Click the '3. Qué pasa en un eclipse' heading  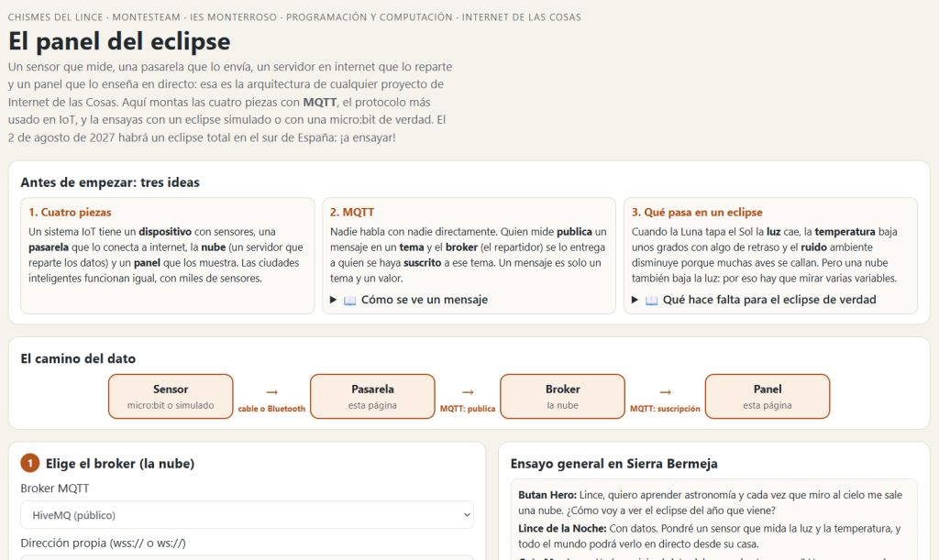coord(697,213)
